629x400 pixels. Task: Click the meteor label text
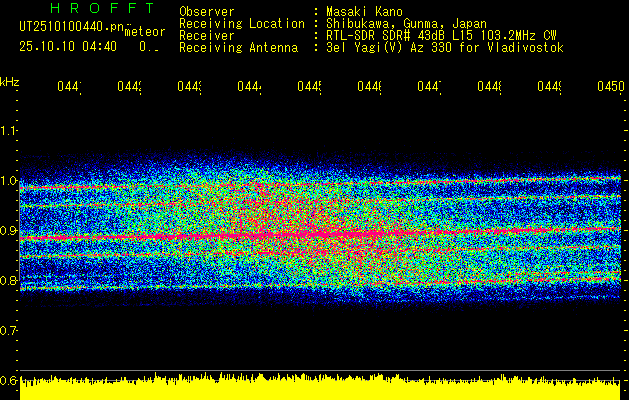tap(144, 32)
